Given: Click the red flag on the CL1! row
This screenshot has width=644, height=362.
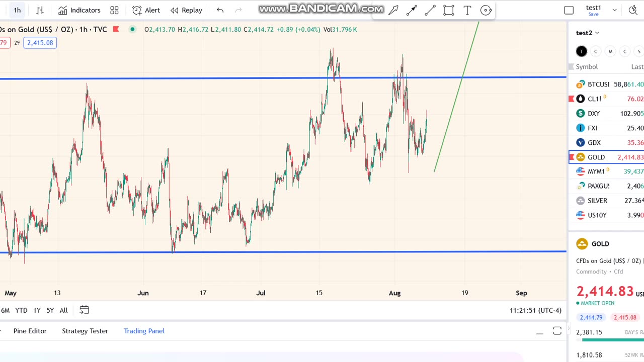Looking at the screenshot, I should [571, 99].
